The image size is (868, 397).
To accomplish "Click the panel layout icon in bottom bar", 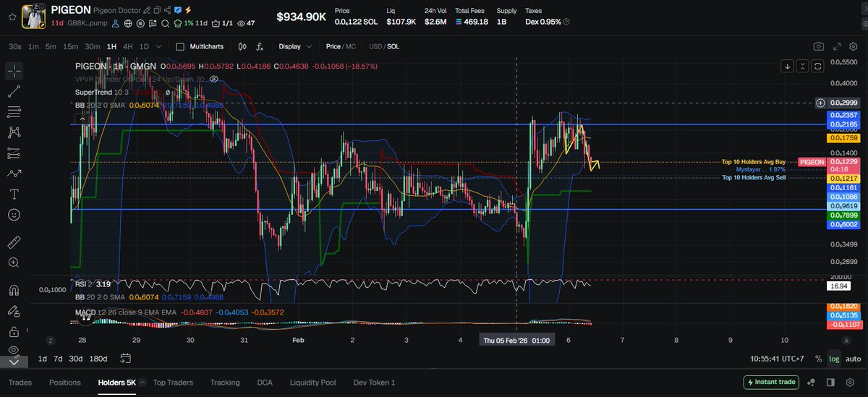I will tap(832, 383).
